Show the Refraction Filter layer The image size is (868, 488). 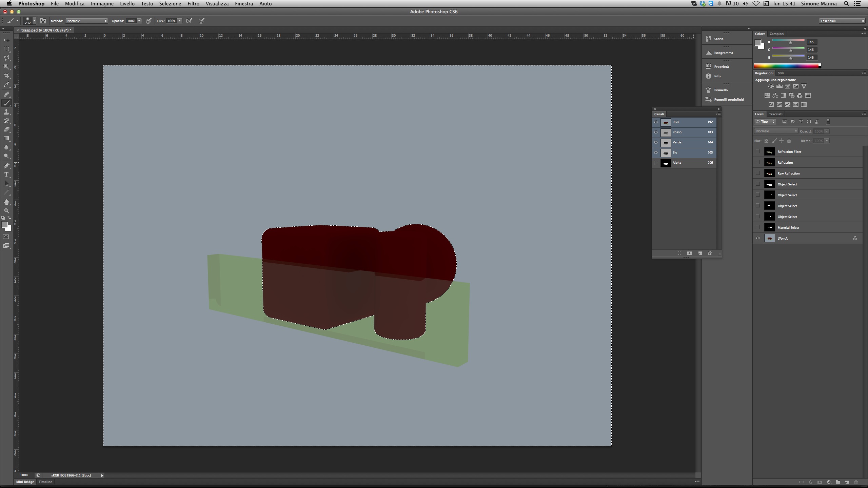[757, 151]
